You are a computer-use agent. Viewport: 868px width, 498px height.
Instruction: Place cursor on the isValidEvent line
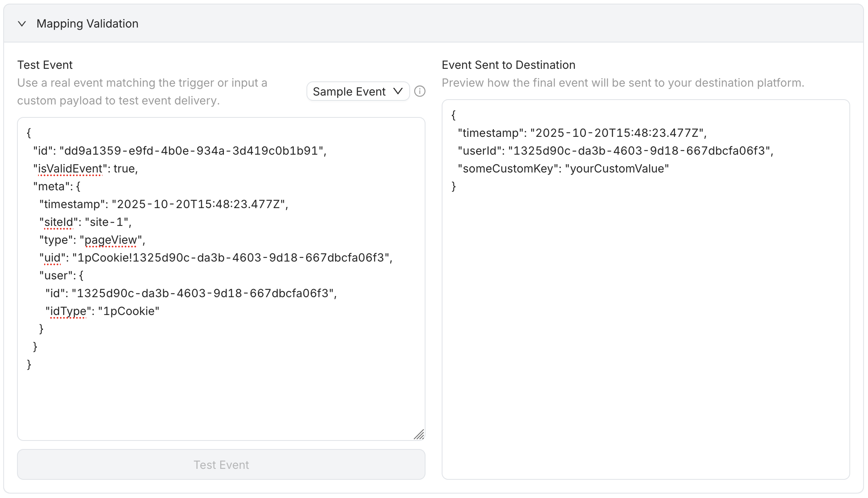pyautogui.click(x=86, y=169)
